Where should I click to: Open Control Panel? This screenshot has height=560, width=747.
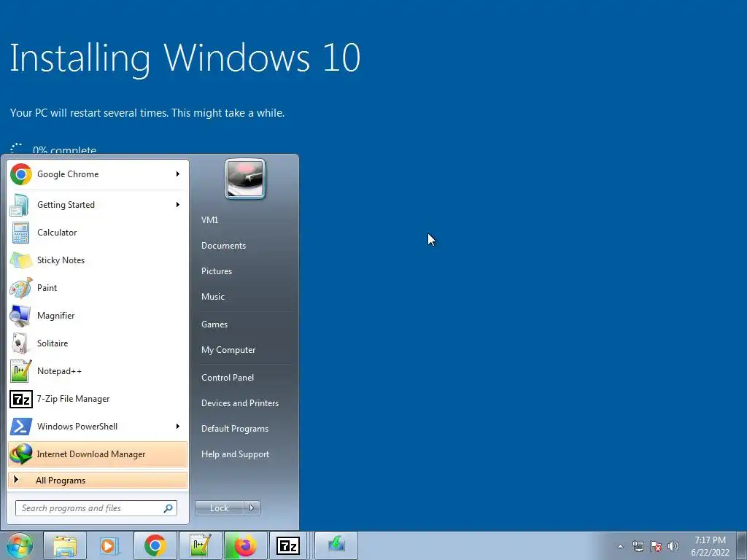(228, 378)
